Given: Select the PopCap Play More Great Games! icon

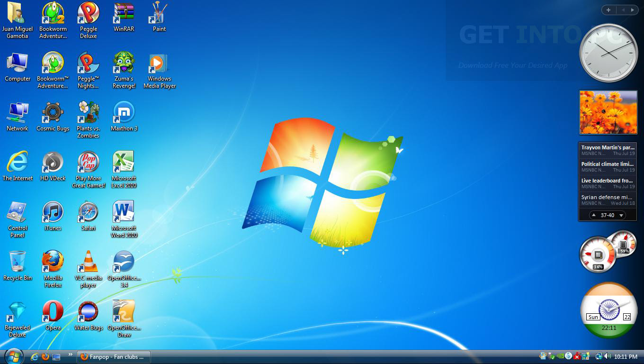Looking at the screenshot, I should 89,170.
